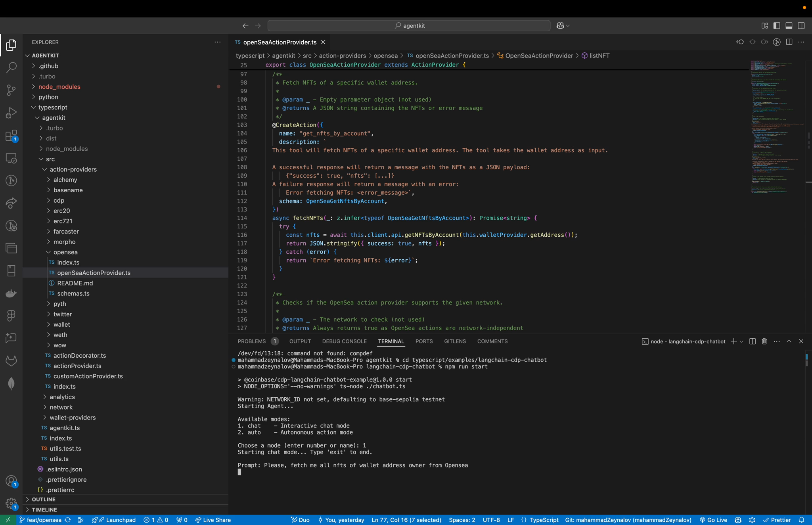Maximize the panel size with the chevron

pyautogui.click(x=789, y=341)
